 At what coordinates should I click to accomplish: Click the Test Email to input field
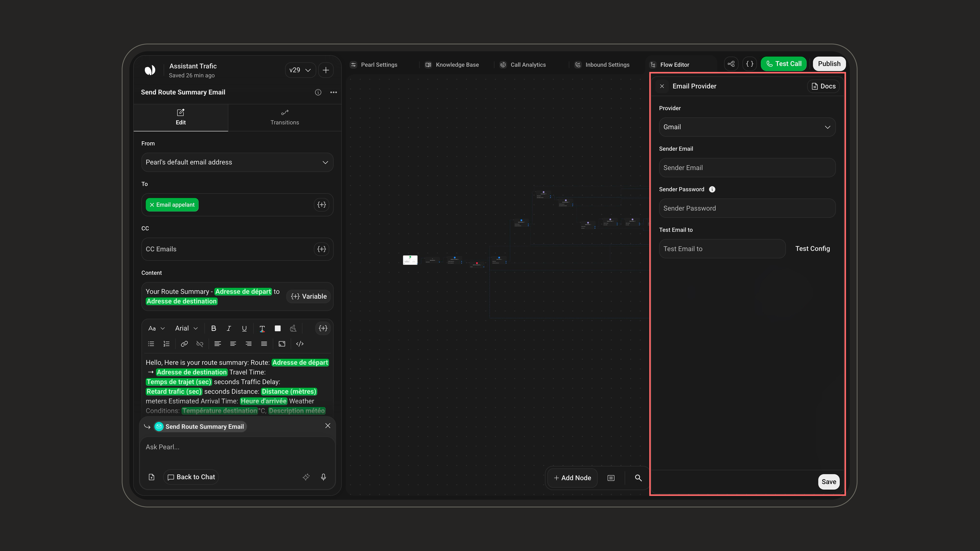722,249
